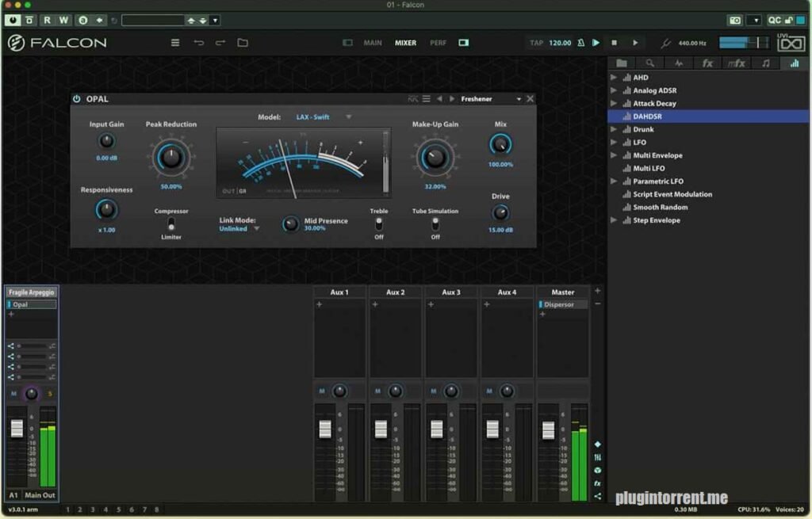Image resolution: width=812 pixels, height=519 pixels.
Task: Select Script Event Modulation item
Action: (672, 194)
